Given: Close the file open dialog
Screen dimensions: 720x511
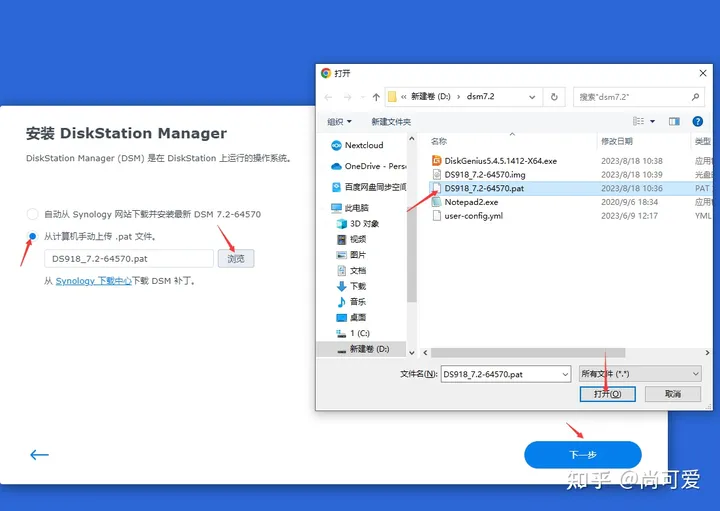Looking at the screenshot, I should (703, 73).
